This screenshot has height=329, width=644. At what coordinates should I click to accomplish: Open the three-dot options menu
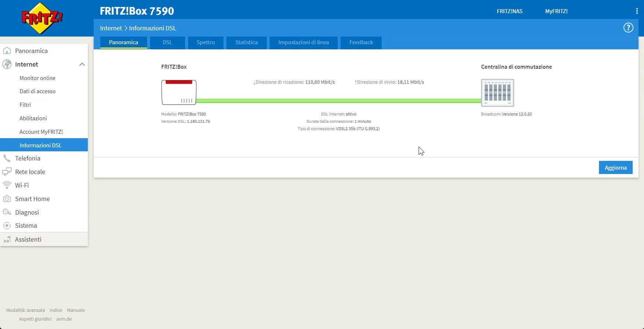click(x=637, y=11)
